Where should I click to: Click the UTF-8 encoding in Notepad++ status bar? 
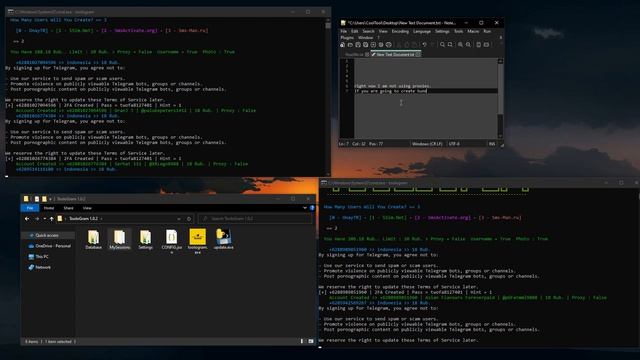pos(454,144)
